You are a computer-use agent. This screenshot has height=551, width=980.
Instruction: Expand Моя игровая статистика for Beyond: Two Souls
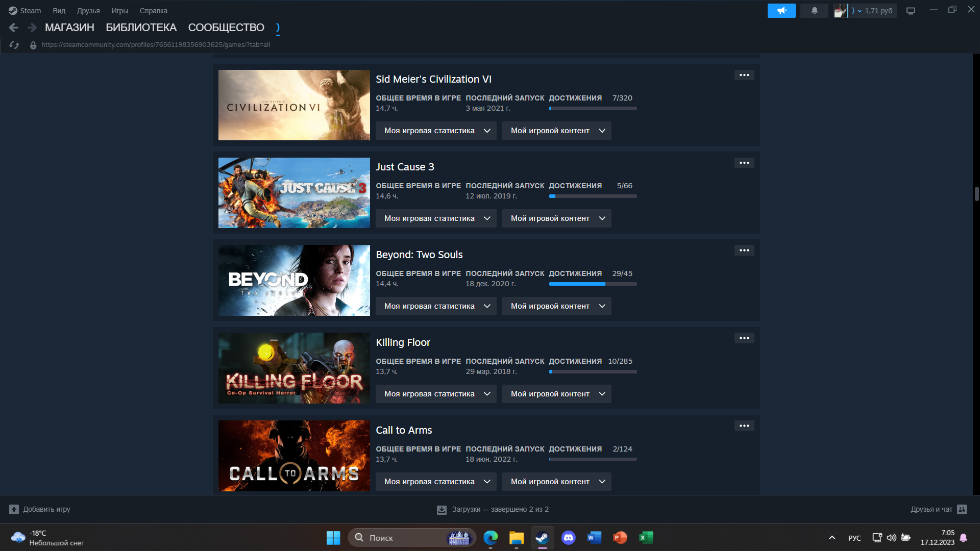coord(436,306)
